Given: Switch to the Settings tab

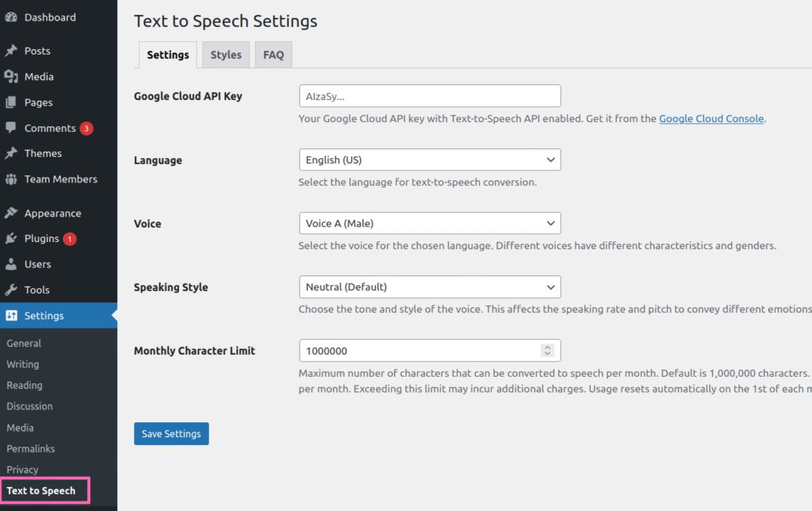Looking at the screenshot, I should pos(168,55).
